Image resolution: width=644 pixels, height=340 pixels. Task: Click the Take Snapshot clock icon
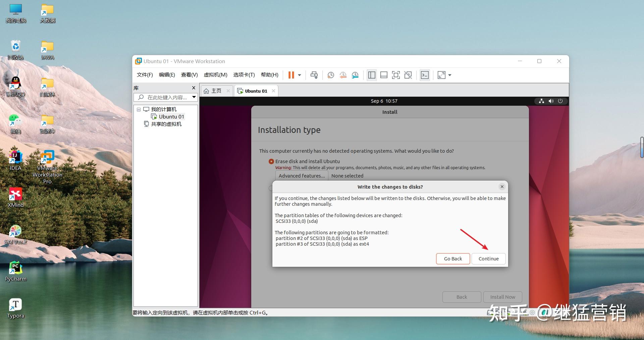pos(330,75)
